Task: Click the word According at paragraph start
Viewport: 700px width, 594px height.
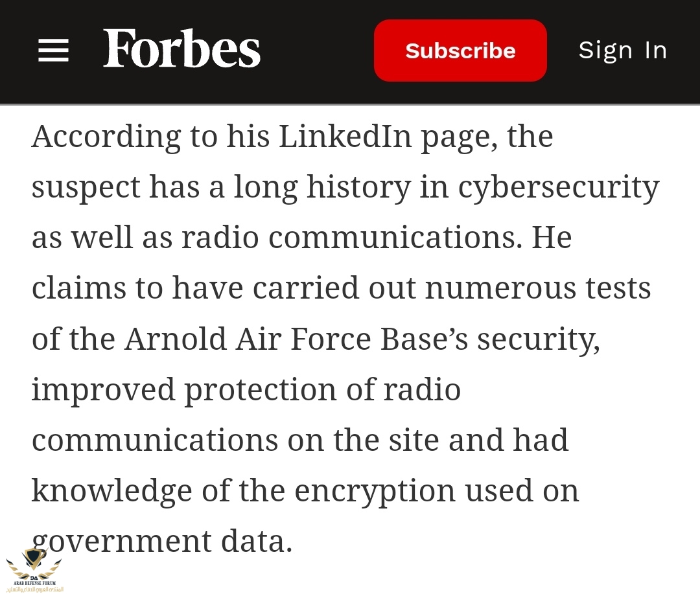Action: [x=107, y=135]
